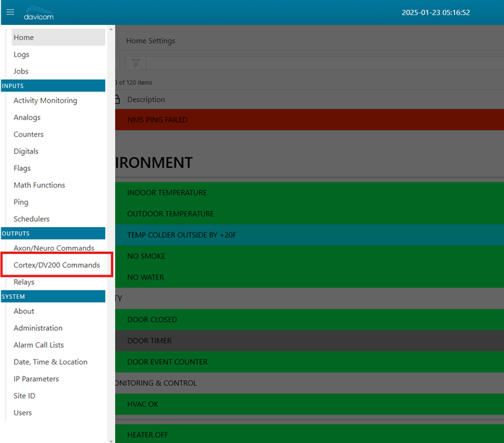
Task: Click the filter funnel icon
Action: 136,63
